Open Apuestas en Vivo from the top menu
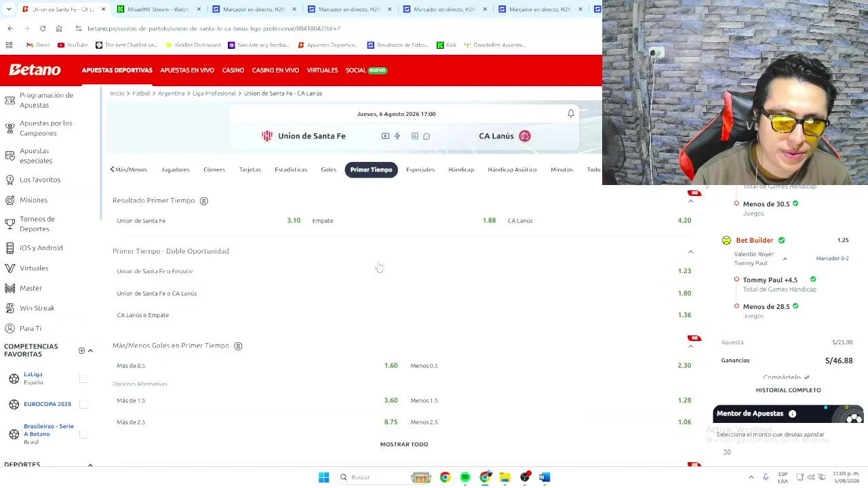The height and width of the screenshot is (488, 868). pyautogui.click(x=187, y=70)
